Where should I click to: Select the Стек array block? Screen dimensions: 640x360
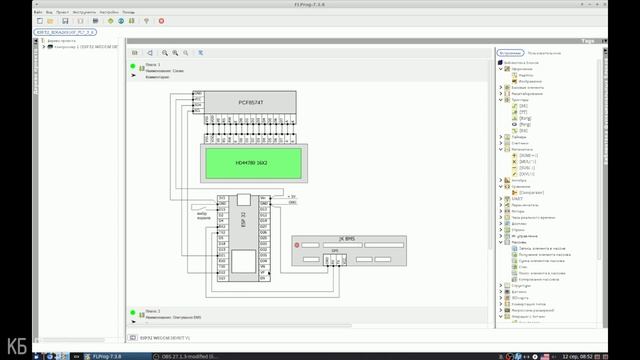523,267
